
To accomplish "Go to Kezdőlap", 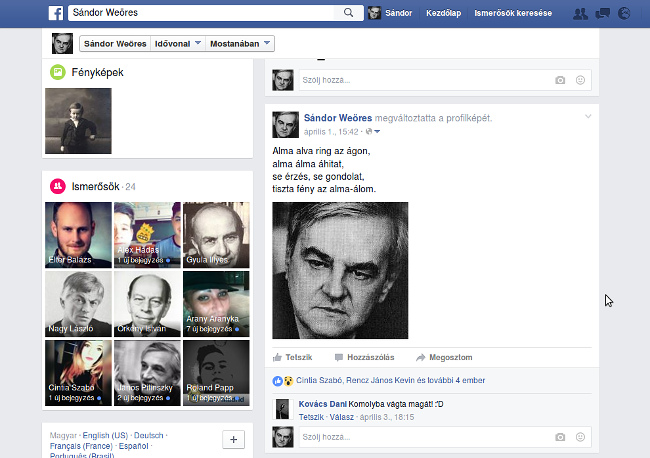I will 444,13.
